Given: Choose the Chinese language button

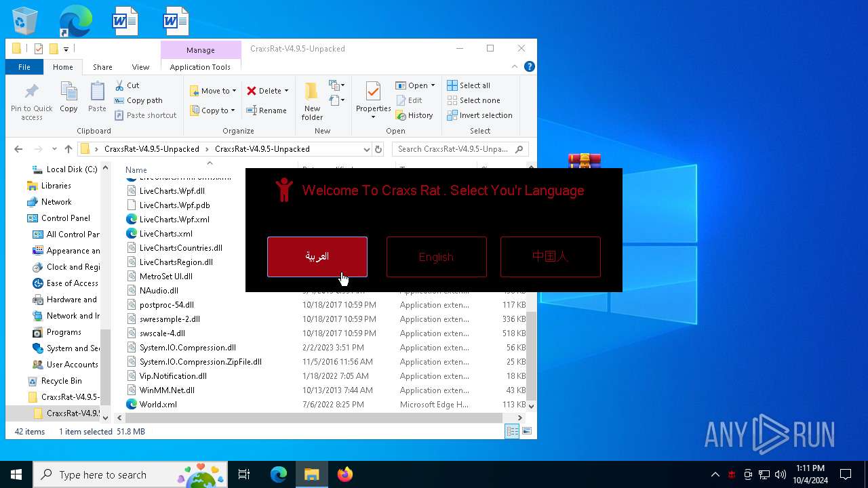Looking at the screenshot, I should click(550, 257).
